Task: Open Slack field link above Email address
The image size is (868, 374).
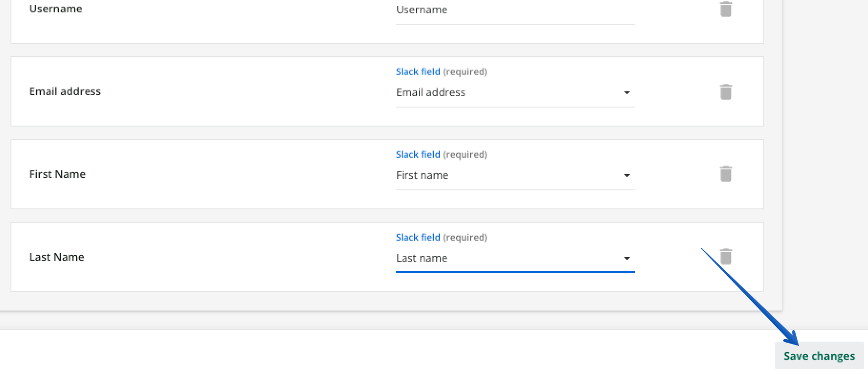Action: [x=417, y=72]
